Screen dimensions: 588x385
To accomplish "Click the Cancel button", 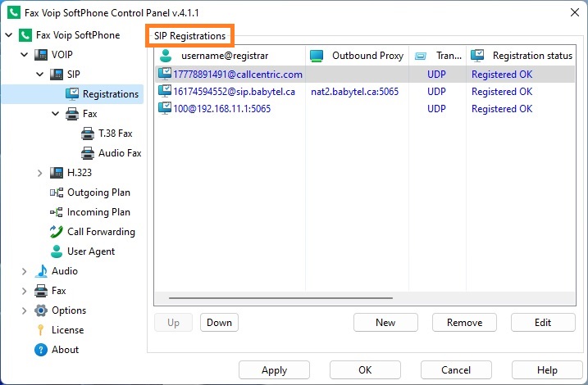I will coord(456,370).
